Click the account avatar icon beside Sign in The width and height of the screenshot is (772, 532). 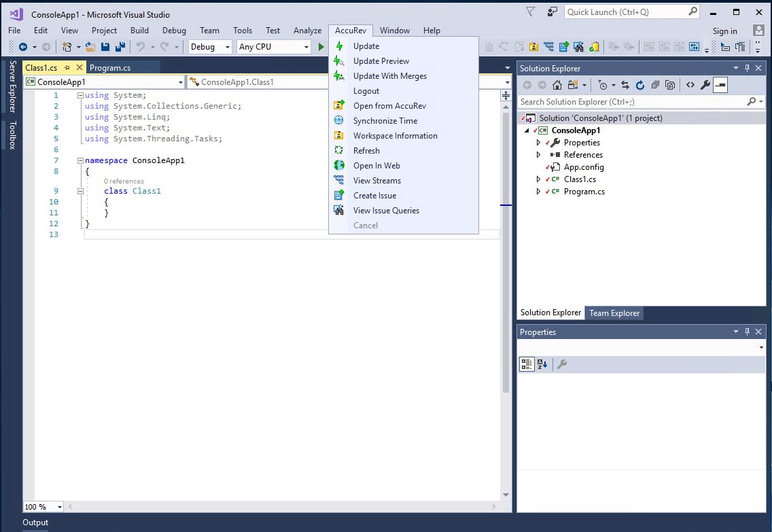[x=758, y=31]
